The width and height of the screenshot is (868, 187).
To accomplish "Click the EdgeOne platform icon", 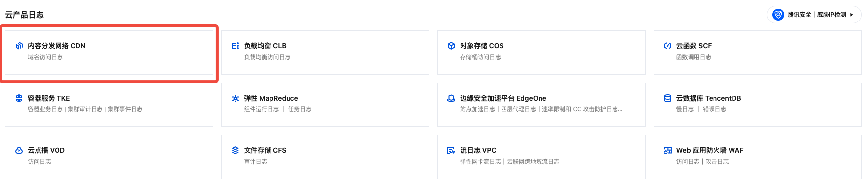I will pyautogui.click(x=451, y=98).
